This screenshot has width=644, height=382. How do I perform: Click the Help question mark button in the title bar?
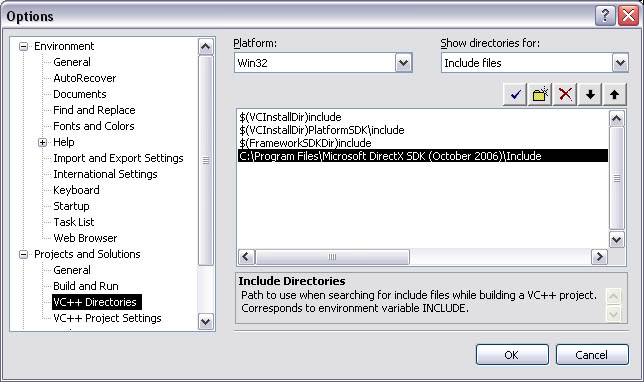pyautogui.click(x=605, y=16)
